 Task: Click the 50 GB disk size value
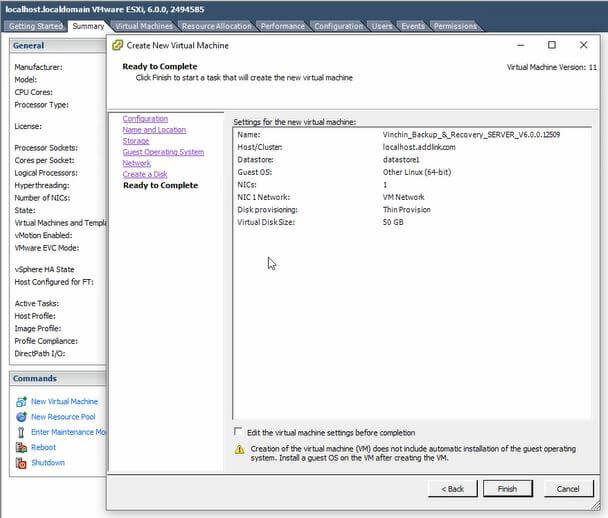coord(393,222)
